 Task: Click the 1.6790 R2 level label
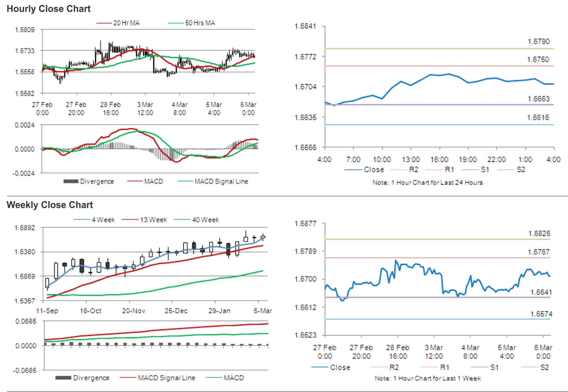coord(538,41)
